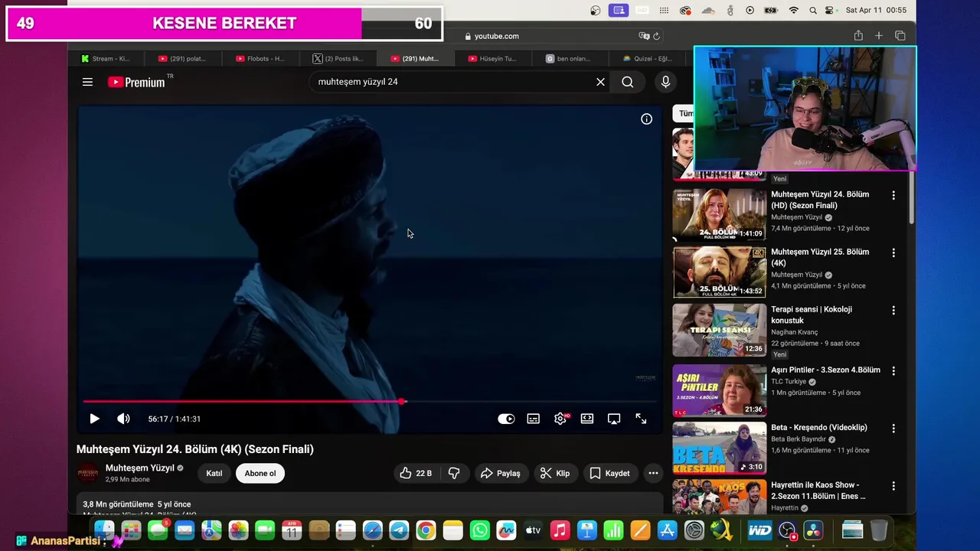Open the YouTube hamburger guide menu
This screenshot has height=551, width=980.
pos(87,82)
